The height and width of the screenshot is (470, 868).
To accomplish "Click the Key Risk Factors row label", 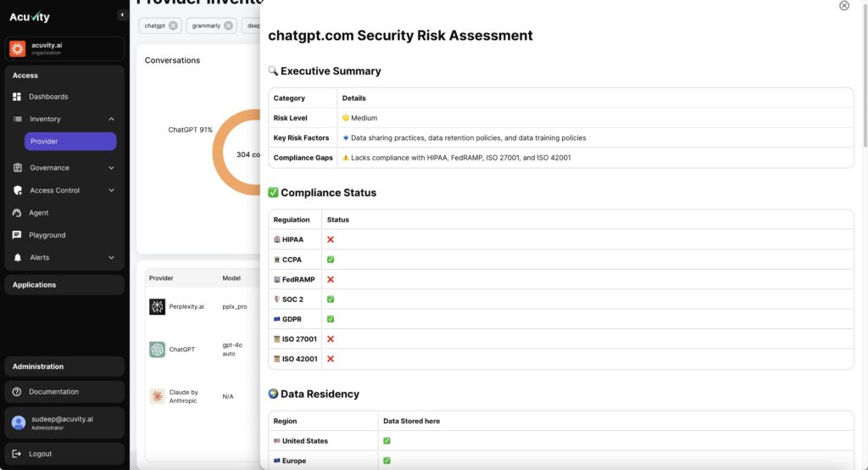I will tap(301, 138).
